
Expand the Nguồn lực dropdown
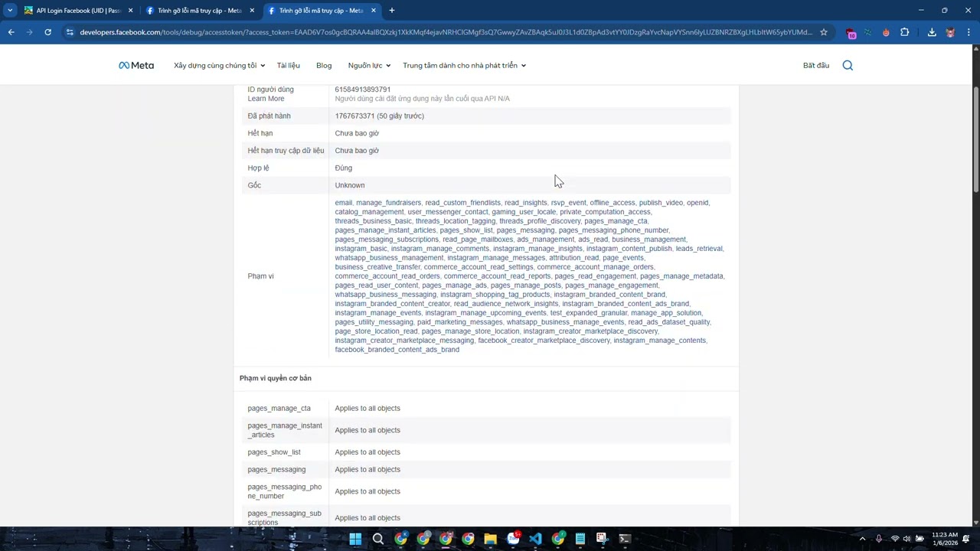[369, 66]
